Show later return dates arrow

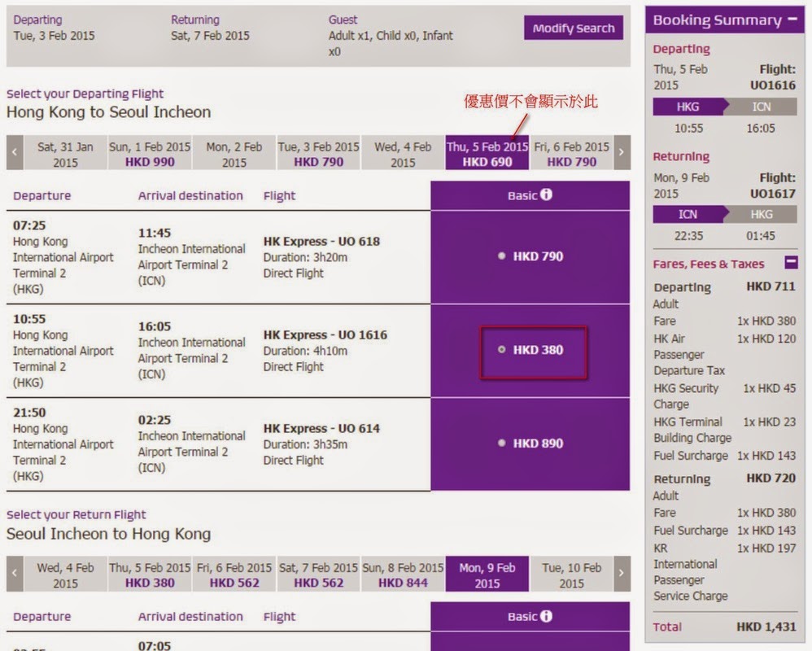[622, 574]
